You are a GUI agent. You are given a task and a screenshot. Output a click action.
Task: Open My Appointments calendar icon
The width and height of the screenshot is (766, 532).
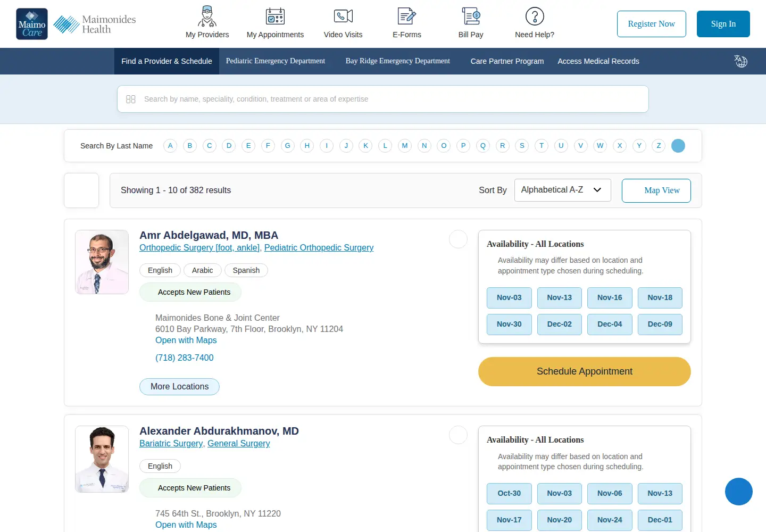(x=275, y=16)
